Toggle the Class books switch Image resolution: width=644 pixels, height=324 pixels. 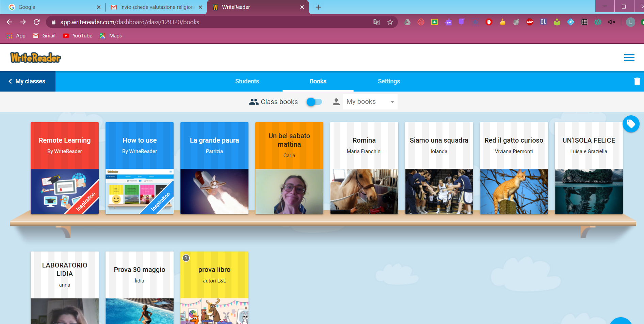(314, 102)
